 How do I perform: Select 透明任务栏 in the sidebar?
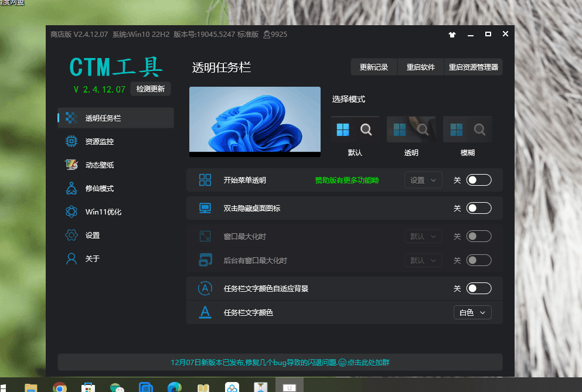tap(115, 118)
